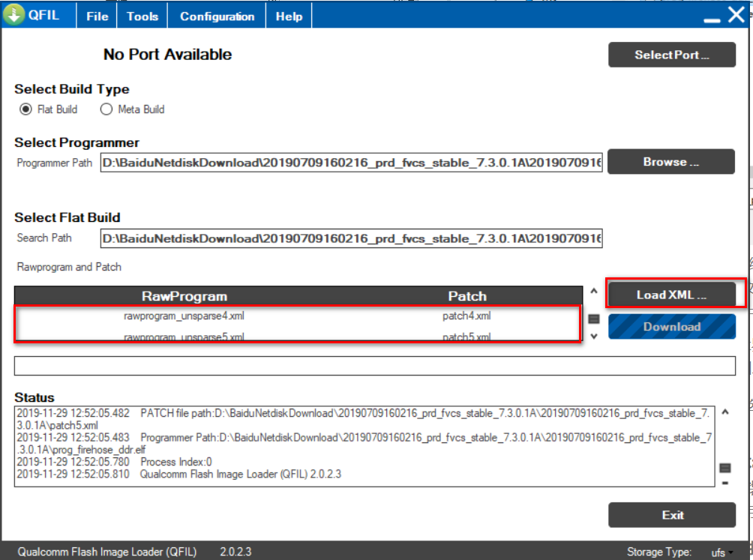Click the Status log scrollbar thumb
Viewport: 753px width, 560px height.
click(x=725, y=468)
